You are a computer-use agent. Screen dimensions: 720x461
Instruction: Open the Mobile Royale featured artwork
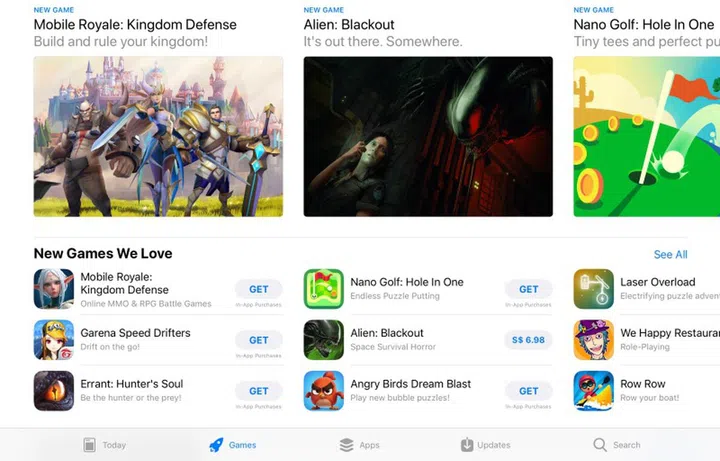point(158,136)
